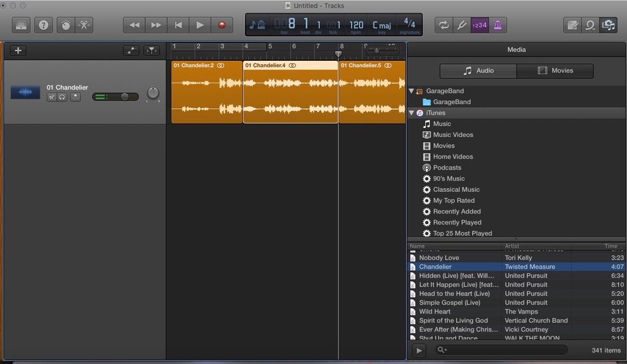Toggle the 1234 Count-in button
627x364 pixels.
tap(479, 25)
